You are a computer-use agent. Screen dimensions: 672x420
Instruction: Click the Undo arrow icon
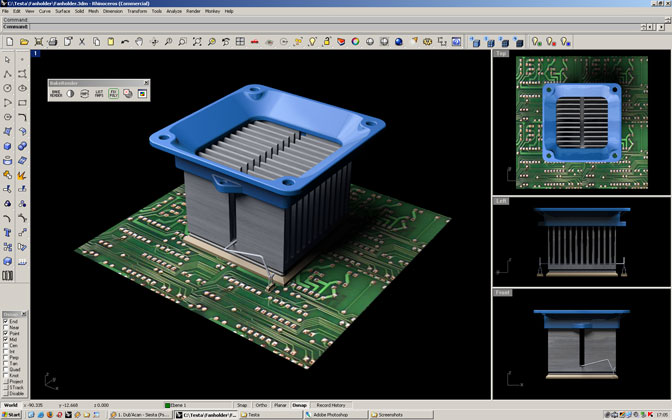pyautogui.click(x=125, y=42)
